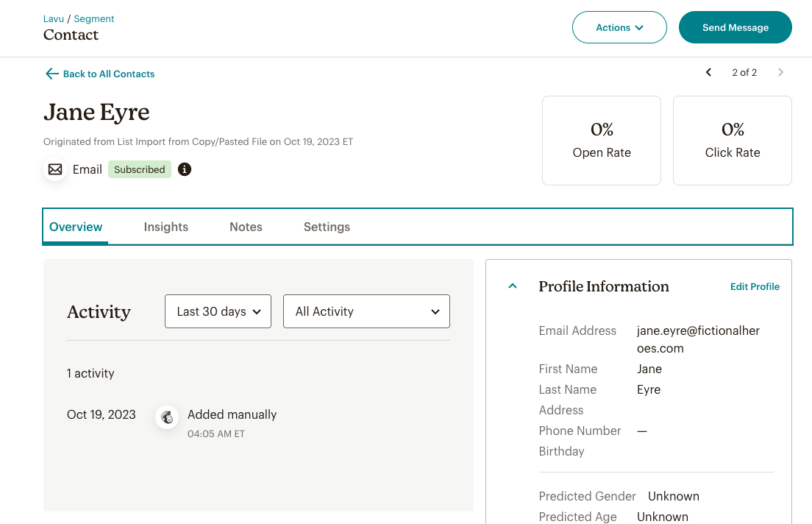Open the Segment breadcrumb link
Screen dimensions: 812x524
(93, 18)
